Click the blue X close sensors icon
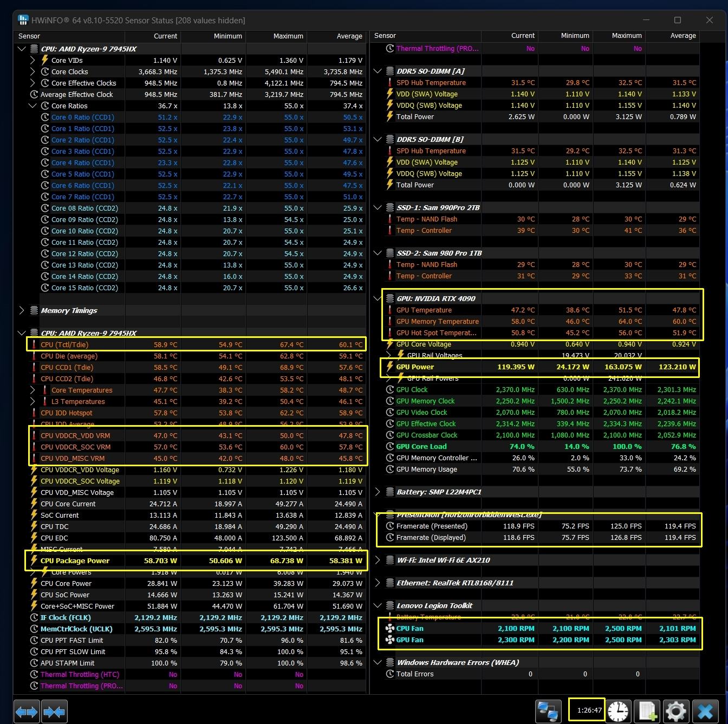 click(x=705, y=711)
